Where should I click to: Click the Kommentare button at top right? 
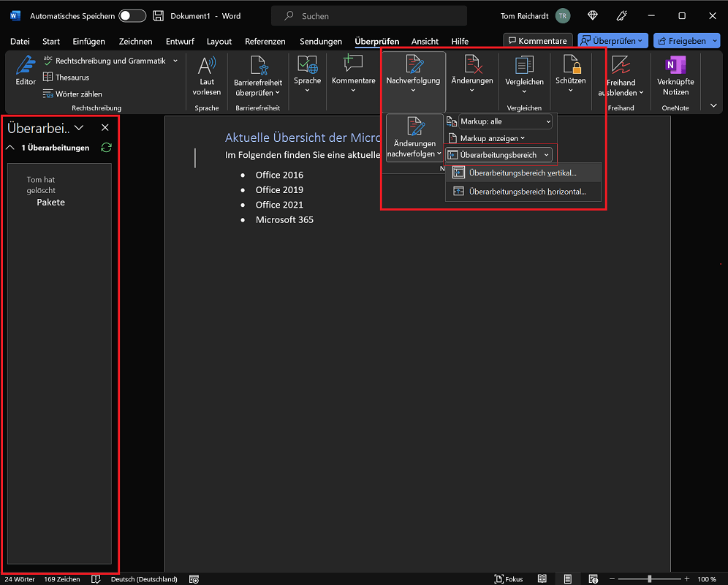tap(538, 41)
